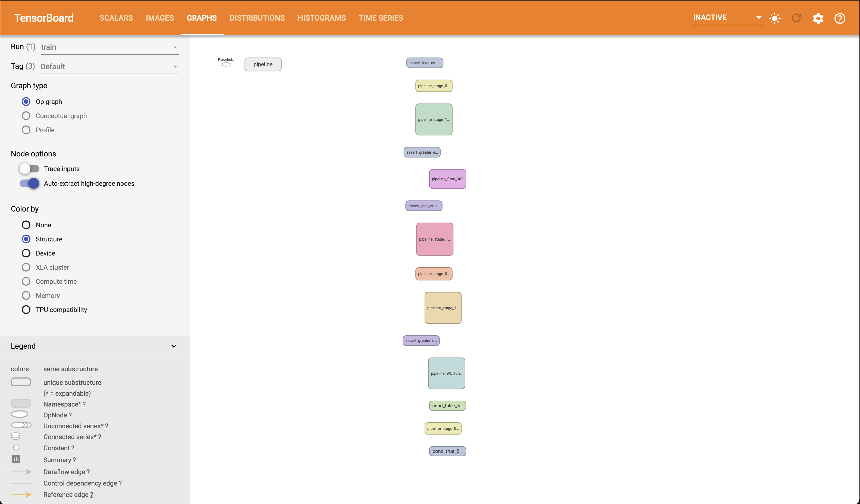Switch to the SCALARS tab
This screenshot has width=860, height=504.
pyautogui.click(x=116, y=18)
